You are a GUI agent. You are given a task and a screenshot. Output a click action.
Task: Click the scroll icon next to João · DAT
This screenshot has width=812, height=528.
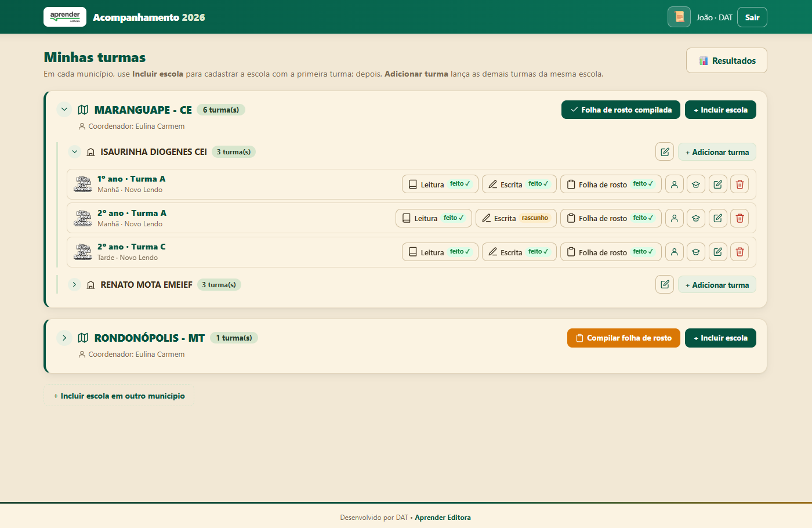click(679, 17)
